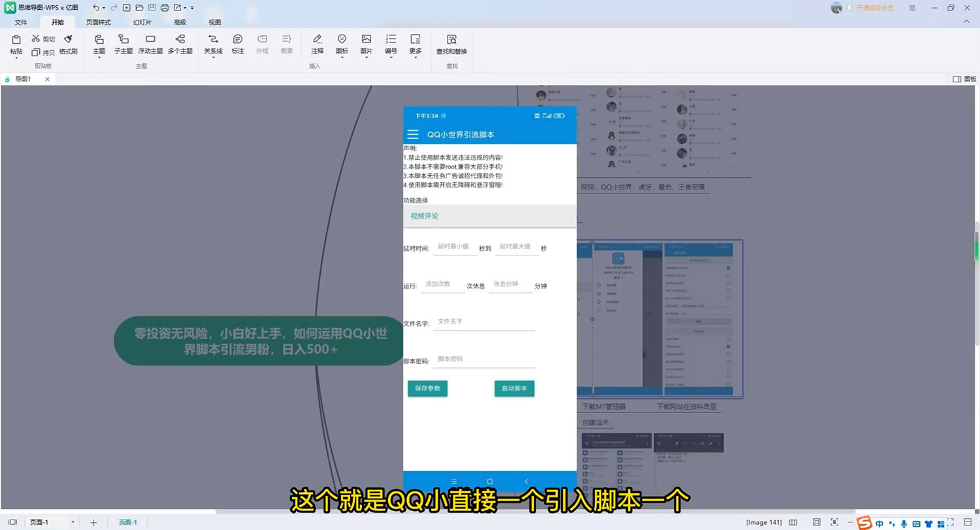Add a 注释 annotation to the topic
980x530 pixels.
(317, 44)
